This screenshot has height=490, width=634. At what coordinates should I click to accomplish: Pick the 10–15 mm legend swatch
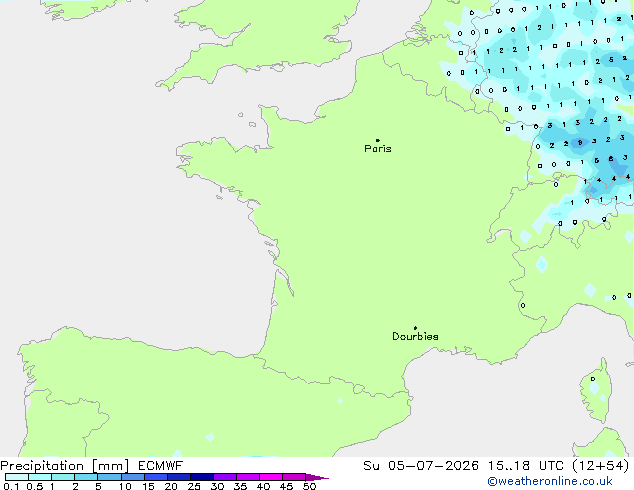133,477
